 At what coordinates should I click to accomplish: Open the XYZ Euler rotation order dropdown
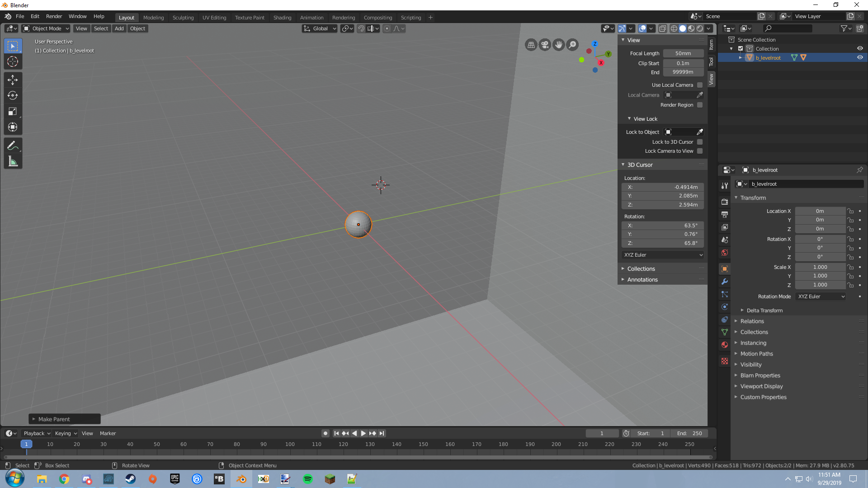pos(662,255)
